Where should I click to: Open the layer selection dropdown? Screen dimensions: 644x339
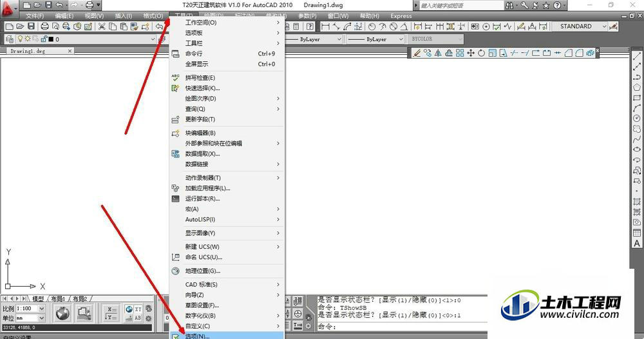153,39
